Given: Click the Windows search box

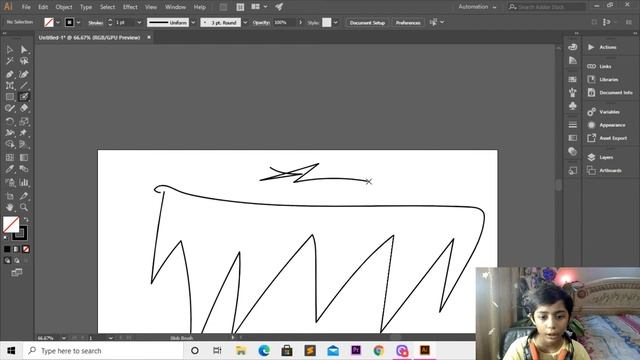Looking at the screenshot, I should pyautogui.click(x=103, y=351).
